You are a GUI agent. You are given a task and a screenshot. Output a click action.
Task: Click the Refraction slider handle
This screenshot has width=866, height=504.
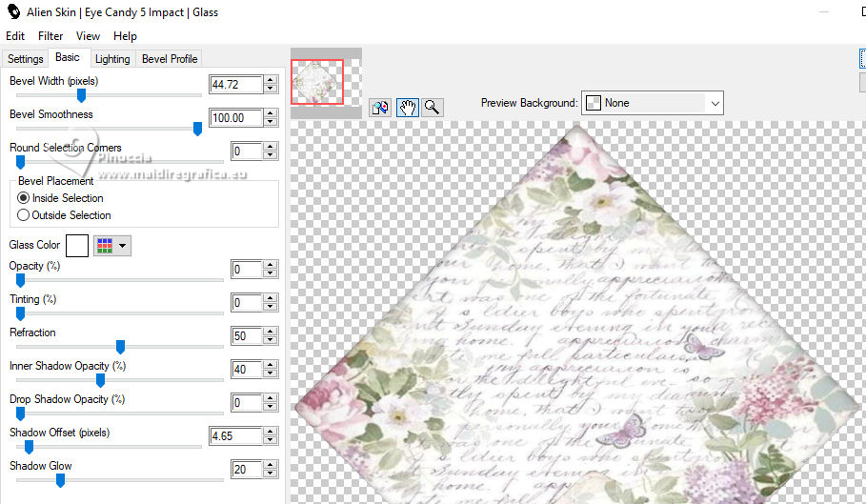(x=120, y=347)
